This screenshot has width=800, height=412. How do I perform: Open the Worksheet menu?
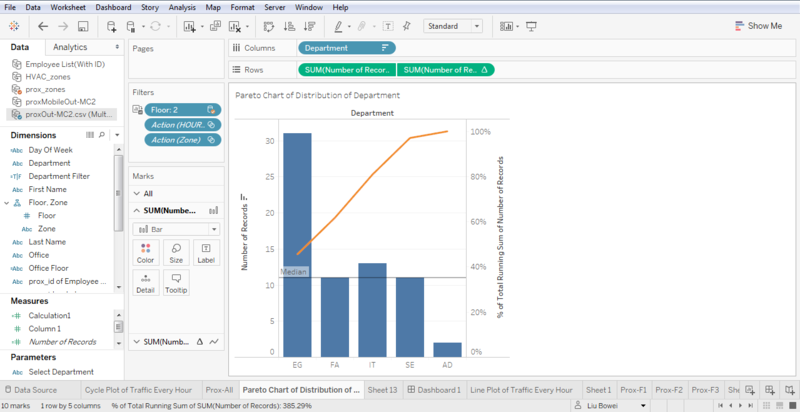pyautogui.click(x=68, y=8)
